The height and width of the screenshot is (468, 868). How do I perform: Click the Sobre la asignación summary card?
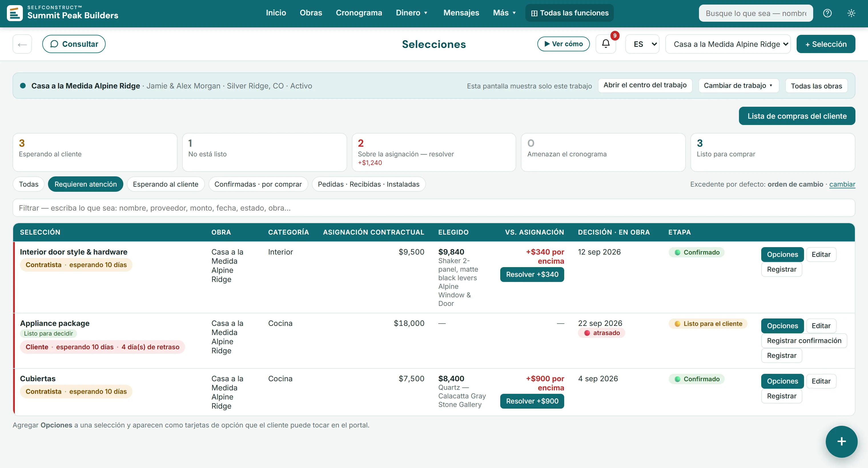[434, 152]
